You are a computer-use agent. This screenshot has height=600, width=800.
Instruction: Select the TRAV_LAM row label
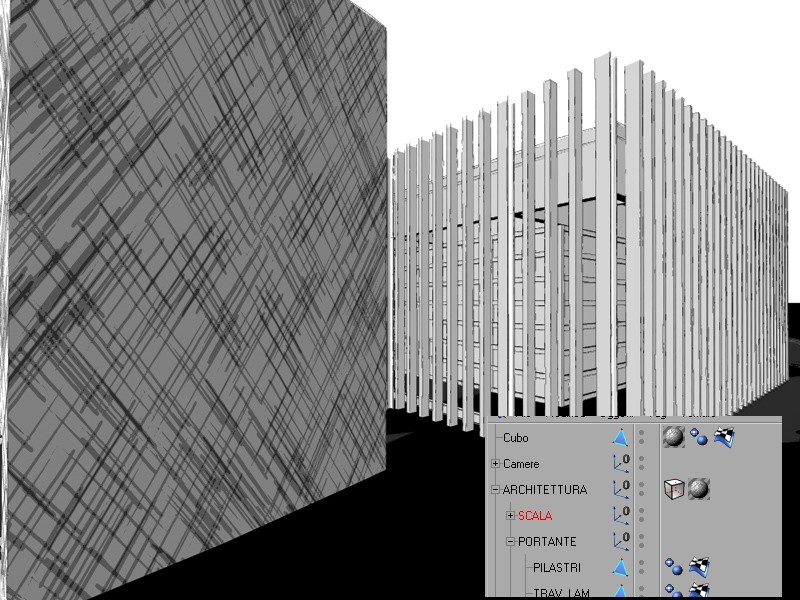[562, 593]
